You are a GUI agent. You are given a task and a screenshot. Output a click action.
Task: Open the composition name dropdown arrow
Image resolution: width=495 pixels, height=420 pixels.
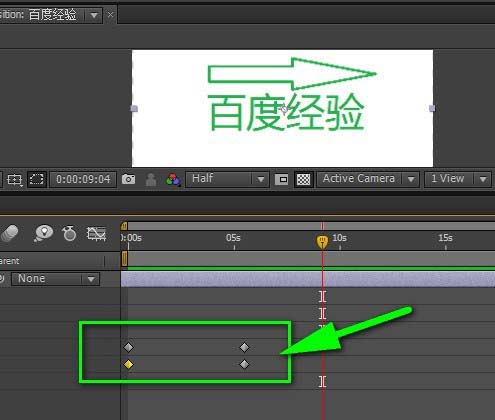(x=94, y=15)
